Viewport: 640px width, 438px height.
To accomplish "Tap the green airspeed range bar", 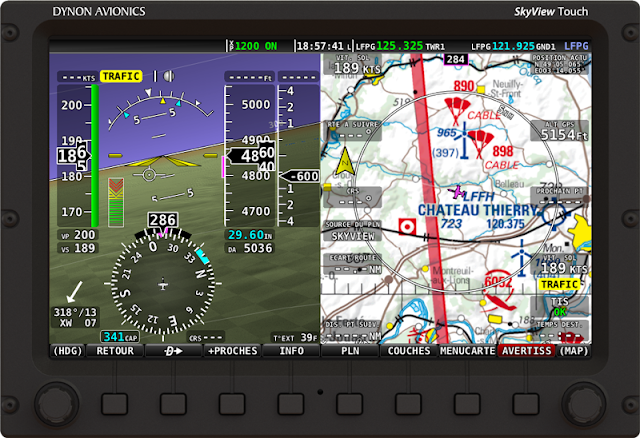I will 95,156.
